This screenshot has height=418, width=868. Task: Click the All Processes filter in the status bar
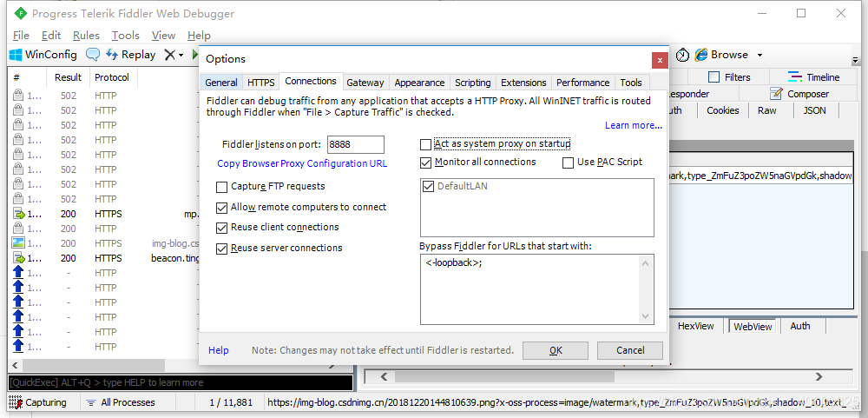pos(121,402)
